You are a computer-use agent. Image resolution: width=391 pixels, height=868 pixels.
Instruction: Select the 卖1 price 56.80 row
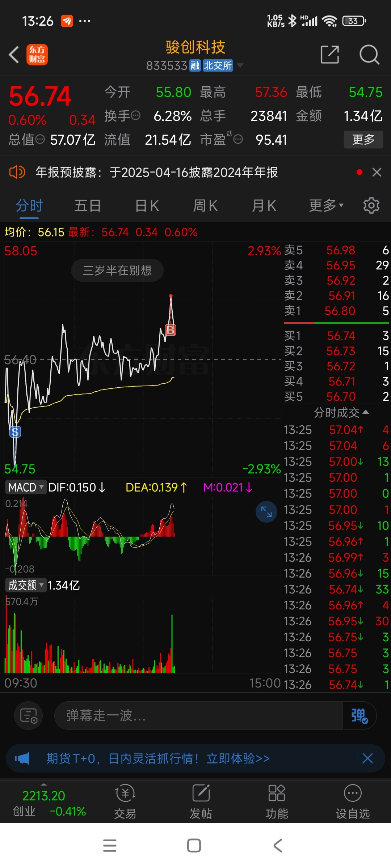point(336,311)
